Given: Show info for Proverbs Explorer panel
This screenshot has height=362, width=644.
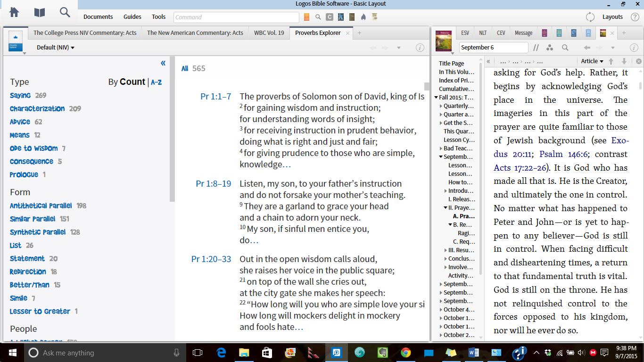Looking at the screenshot, I should click(x=420, y=48).
